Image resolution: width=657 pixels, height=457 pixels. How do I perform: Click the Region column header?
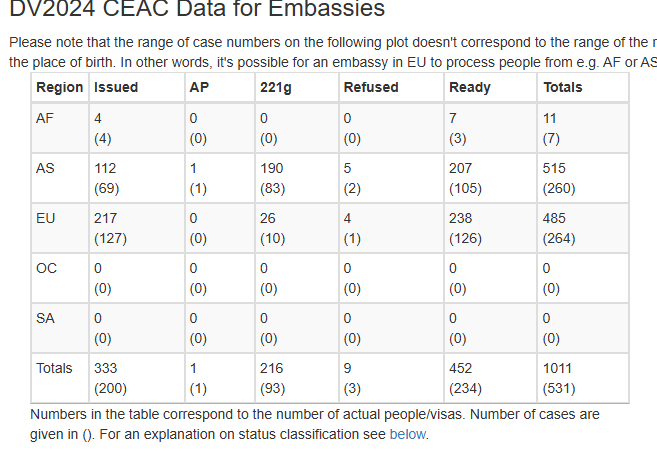tap(60, 87)
